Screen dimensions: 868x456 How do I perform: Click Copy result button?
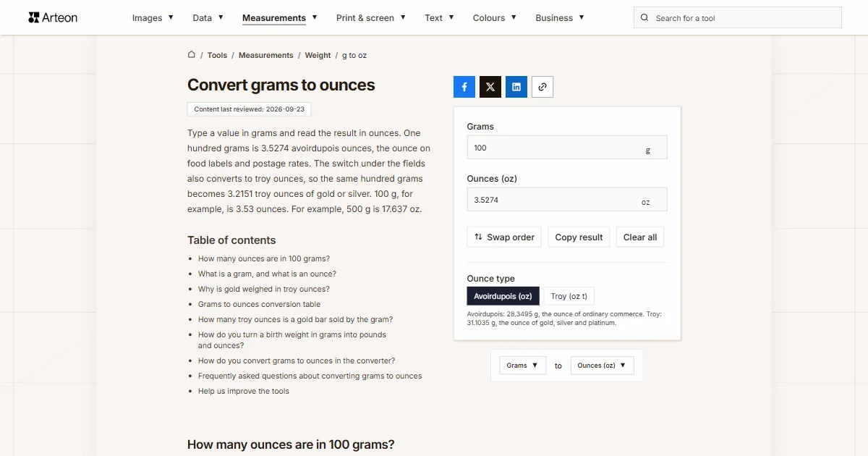pos(579,237)
